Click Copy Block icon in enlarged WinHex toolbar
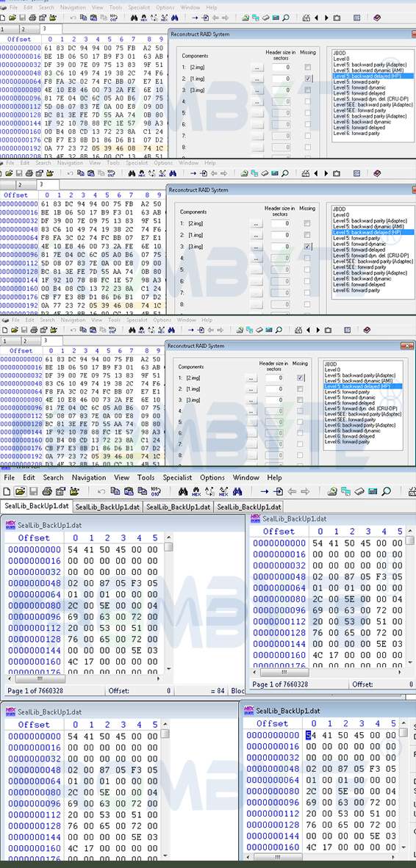416x868 pixels. (115, 491)
